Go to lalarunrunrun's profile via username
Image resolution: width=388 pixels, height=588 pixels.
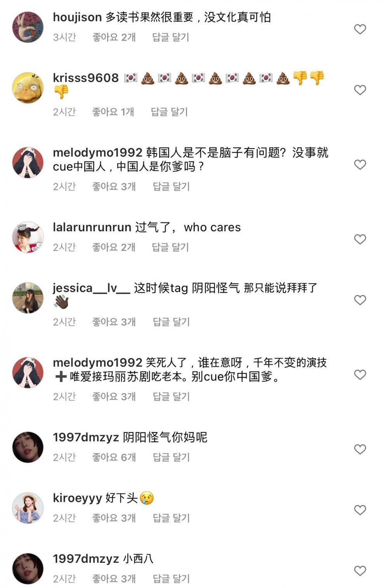[92, 227]
